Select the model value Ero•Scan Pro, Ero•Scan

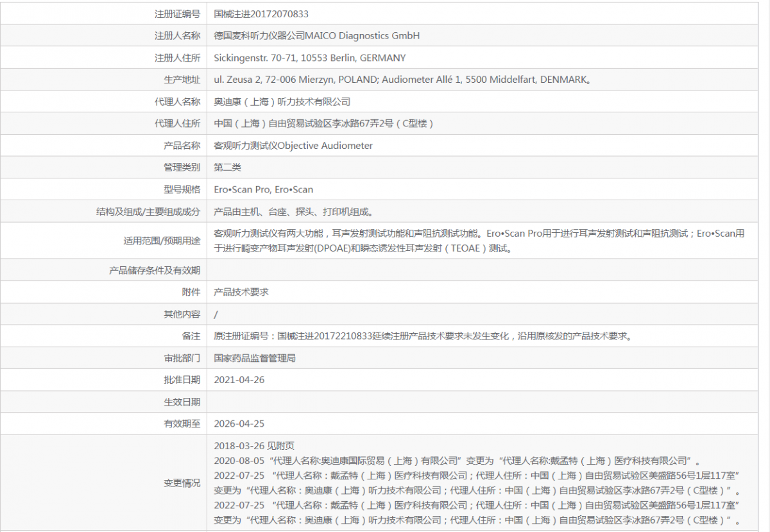point(264,189)
